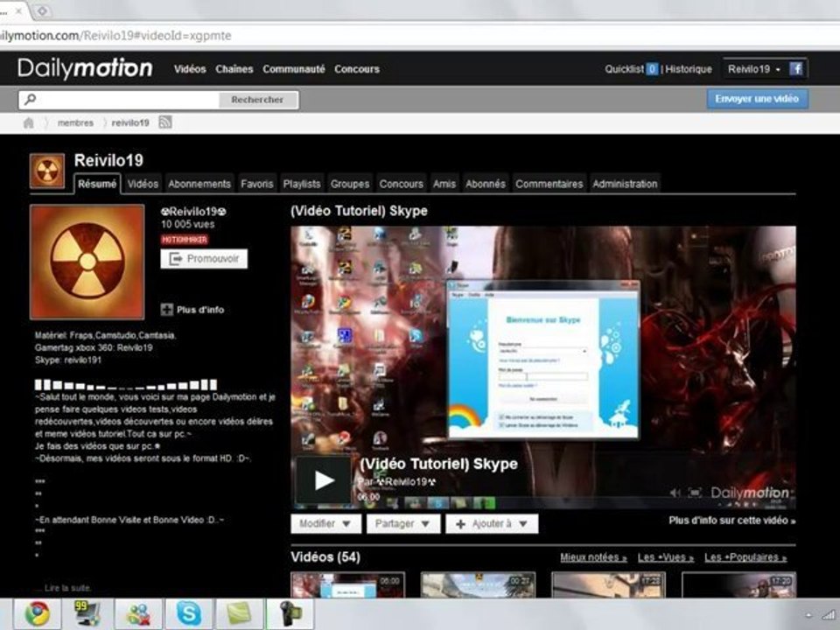Open Chrome from the taskbar
This screenshot has height=630, width=840.
[x=38, y=614]
